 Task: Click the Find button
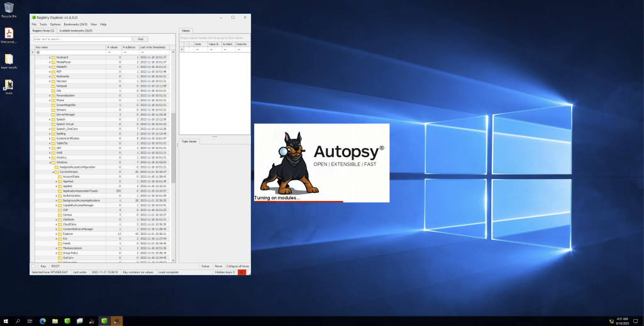[140, 40]
